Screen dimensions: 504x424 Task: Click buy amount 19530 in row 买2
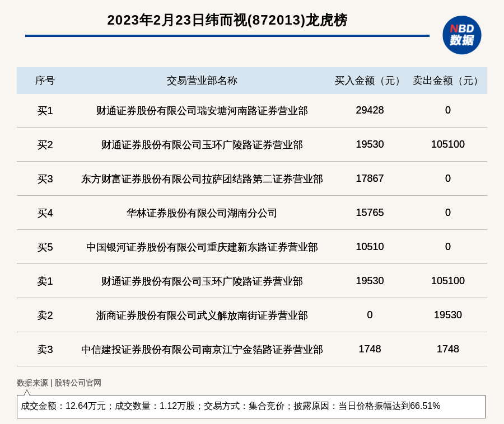coord(370,144)
